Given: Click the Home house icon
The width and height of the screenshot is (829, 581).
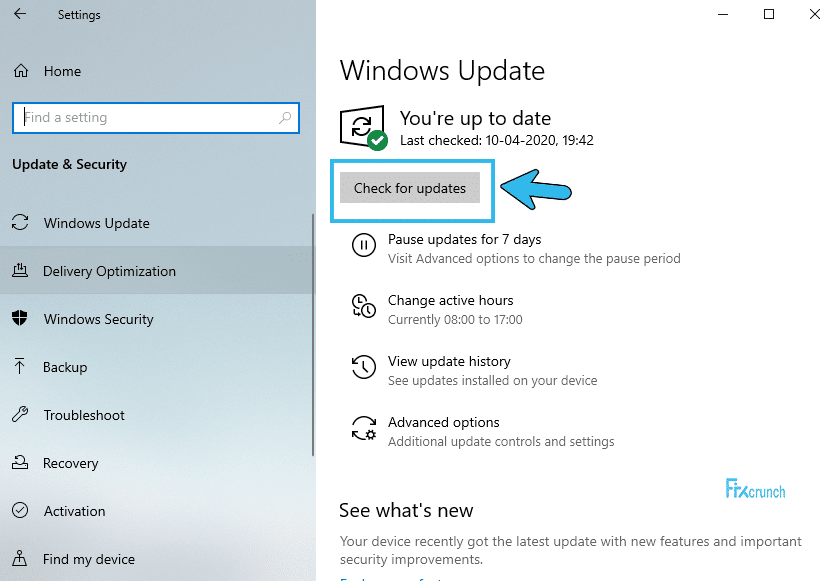Looking at the screenshot, I should tap(21, 71).
